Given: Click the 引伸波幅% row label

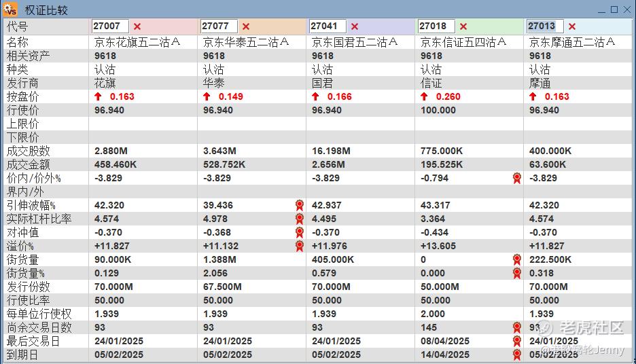Looking at the screenshot, I should (31, 205).
